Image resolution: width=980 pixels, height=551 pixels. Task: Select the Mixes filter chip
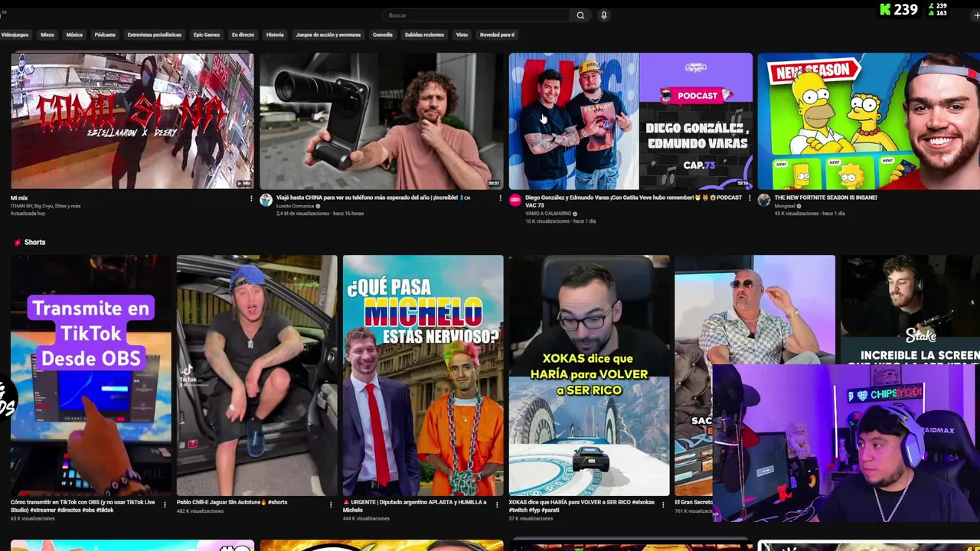(x=47, y=34)
